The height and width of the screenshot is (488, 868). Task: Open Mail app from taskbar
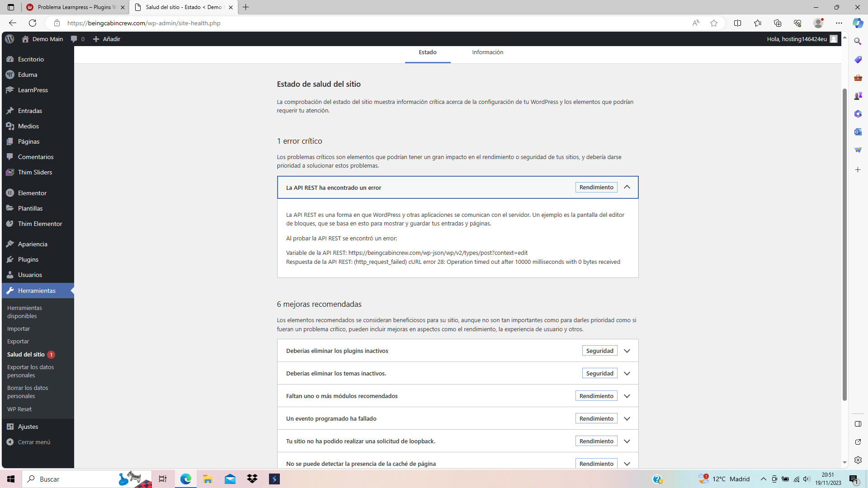pyautogui.click(x=230, y=479)
